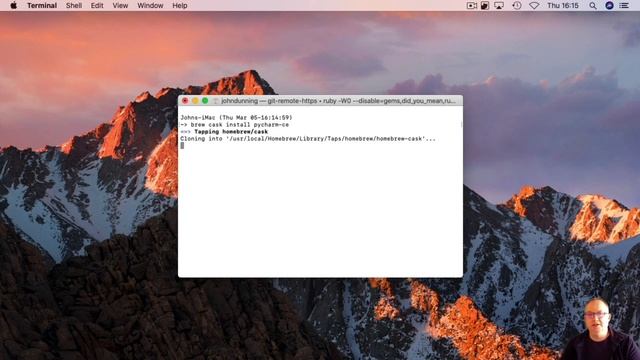Viewport: 640px width, 360px height.
Task: Open the Help menu
Action: click(x=180, y=5)
